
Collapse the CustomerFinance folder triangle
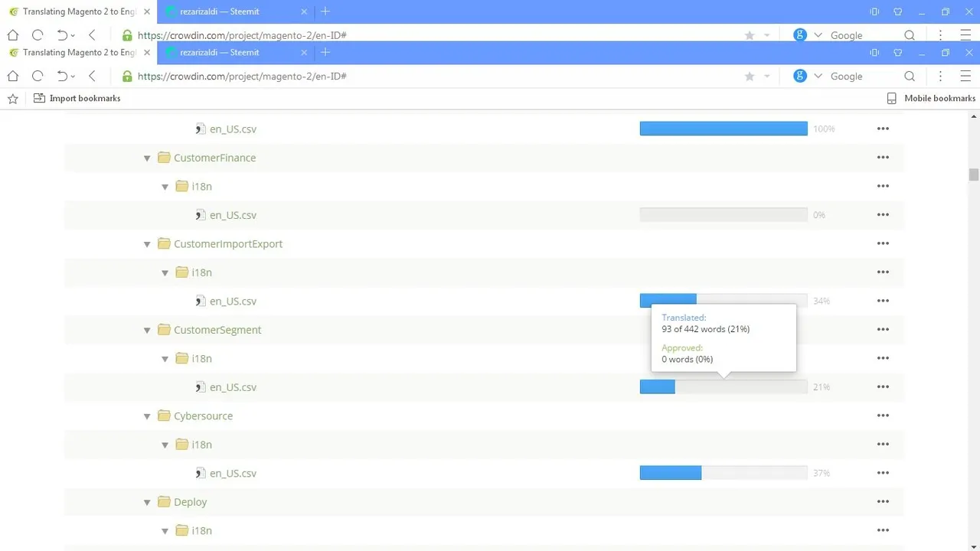[147, 158]
